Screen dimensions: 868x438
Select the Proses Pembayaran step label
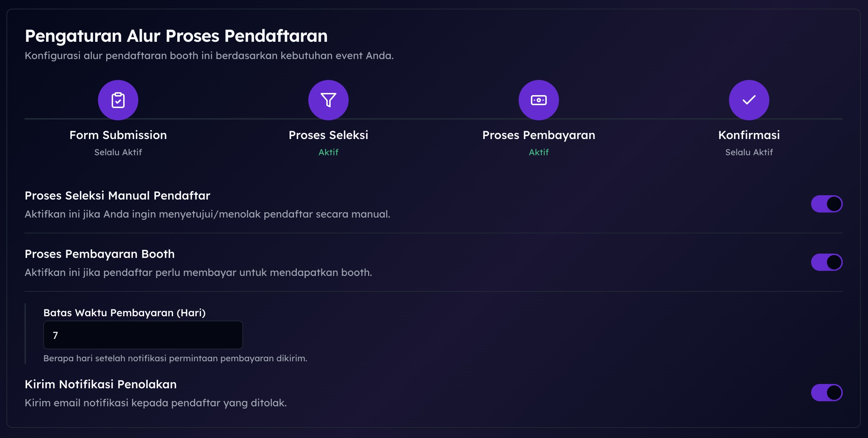tap(539, 135)
